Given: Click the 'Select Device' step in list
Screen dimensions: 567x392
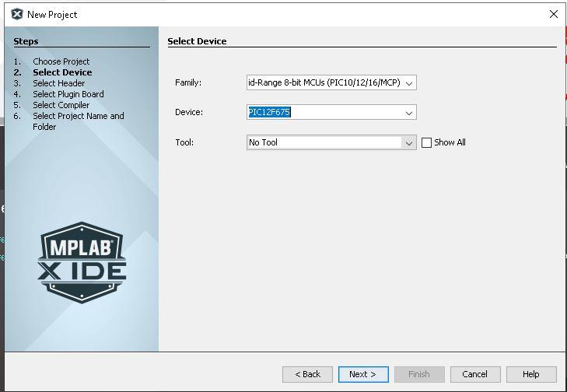Looking at the screenshot, I should (x=62, y=72).
